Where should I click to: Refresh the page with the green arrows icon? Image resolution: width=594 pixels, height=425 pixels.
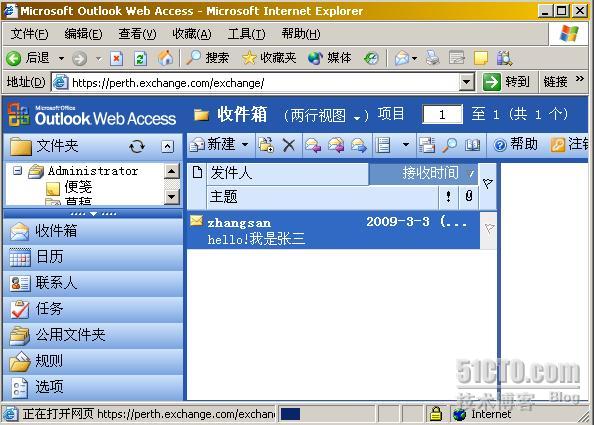click(140, 58)
